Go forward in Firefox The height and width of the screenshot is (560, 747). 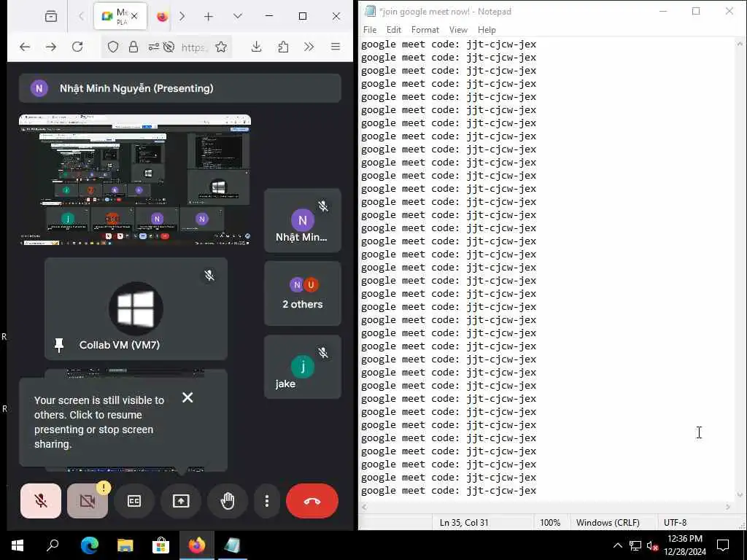tap(51, 47)
